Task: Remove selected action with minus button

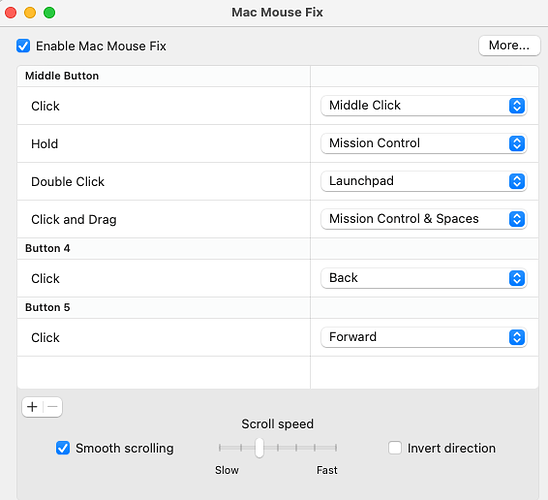Action: 52,407
